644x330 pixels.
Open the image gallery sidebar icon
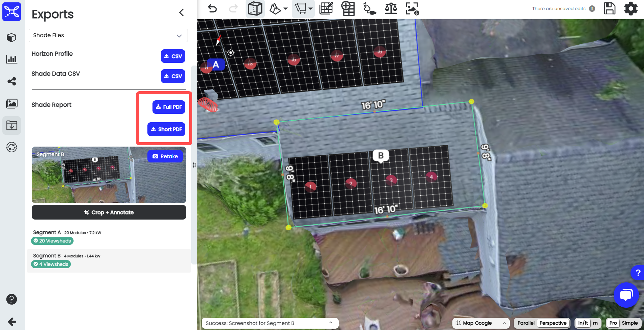pos(12,103)
